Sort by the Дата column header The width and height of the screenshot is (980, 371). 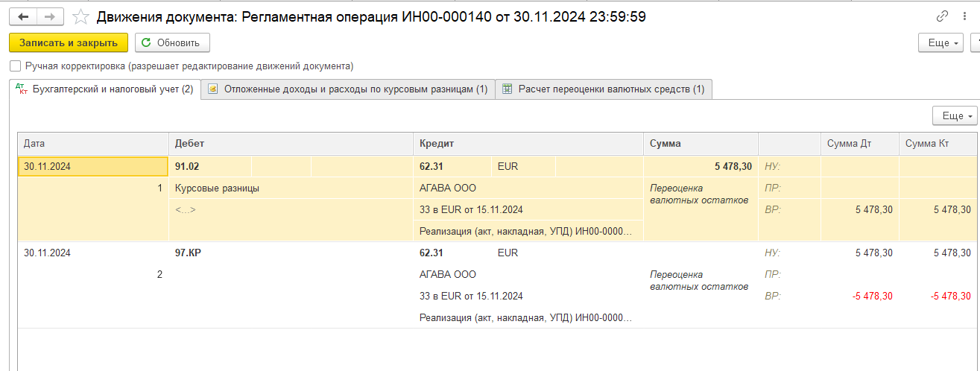[x=93, y=144]
